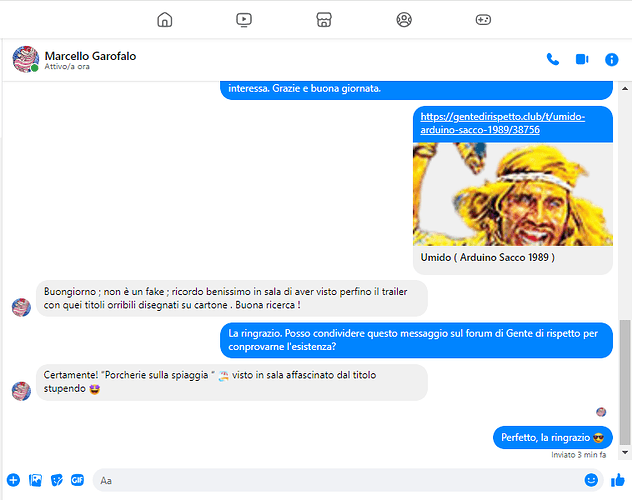The height and width of the screenshot is (500, 632).
Task: Open the GIF picker
Action: pyautogui.click(x=77, y=480)
